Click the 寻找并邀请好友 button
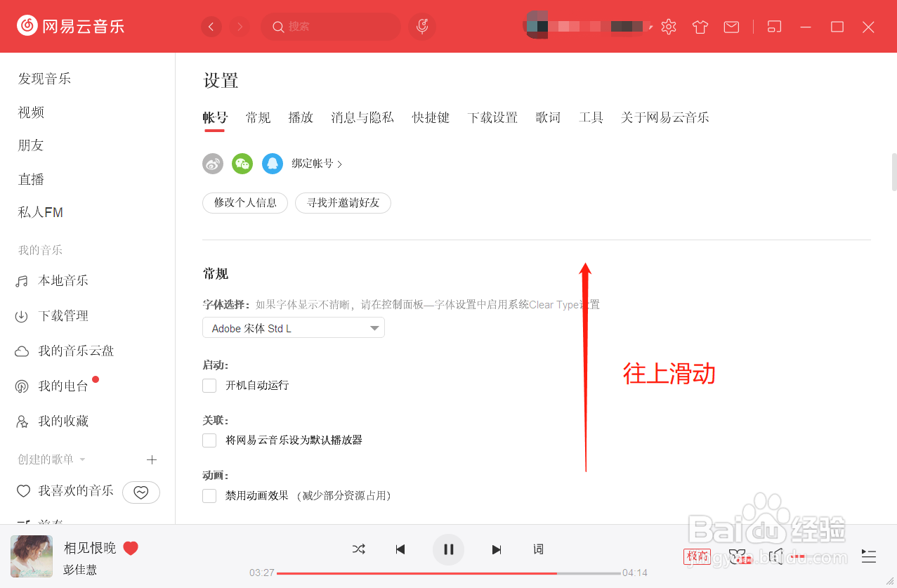 (x=343, y=203)
